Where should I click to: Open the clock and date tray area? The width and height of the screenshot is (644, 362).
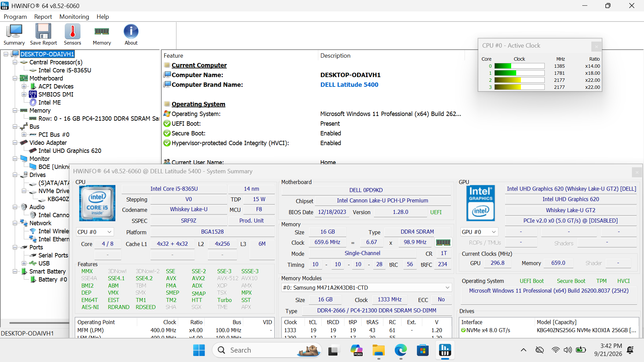click(x=608, y=350)
